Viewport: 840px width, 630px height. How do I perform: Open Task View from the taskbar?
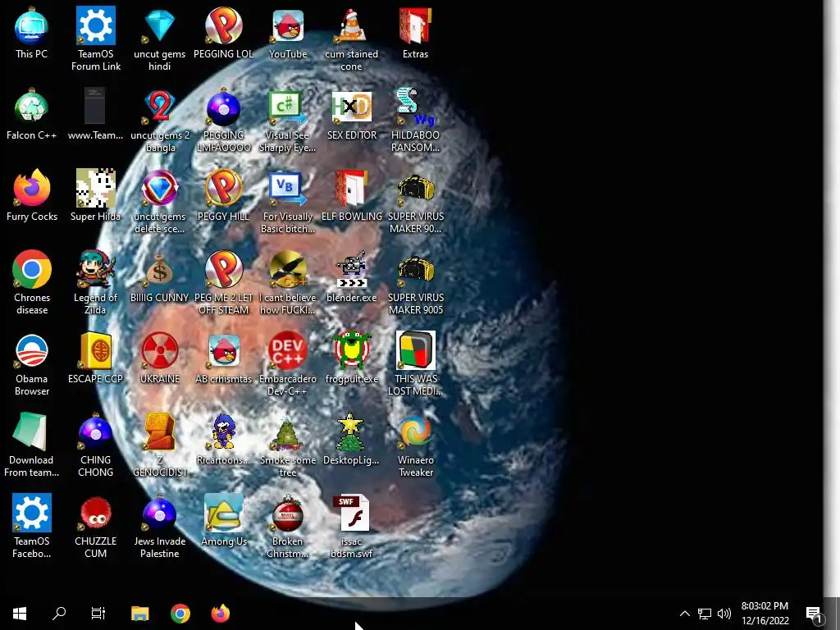click(98, 614)
